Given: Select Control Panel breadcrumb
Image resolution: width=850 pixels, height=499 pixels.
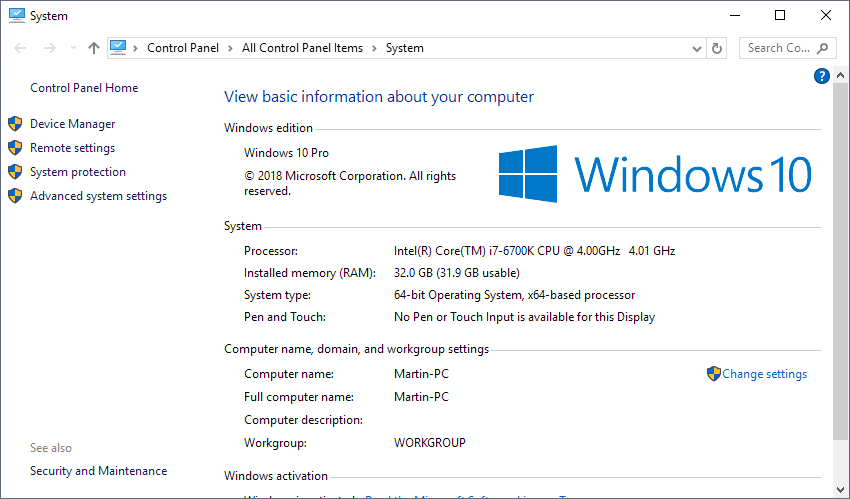Looking at the screenshot, I should click(183, 48).
